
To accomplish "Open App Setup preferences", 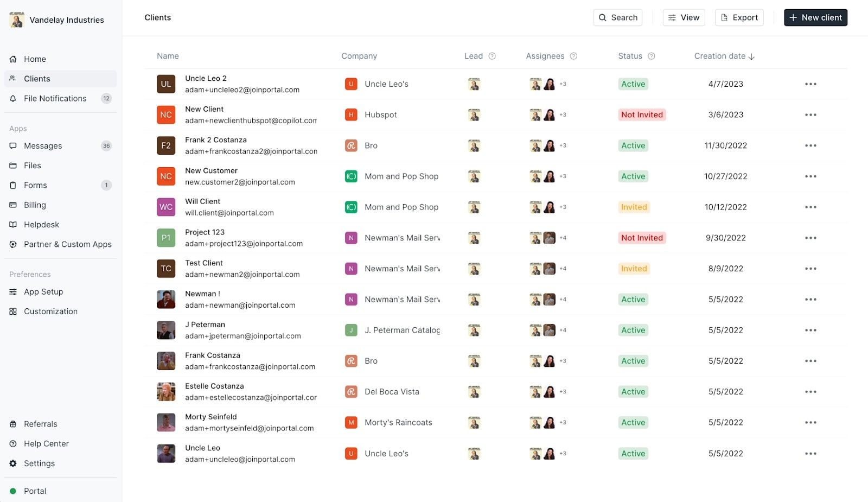I will coord(42,291).
